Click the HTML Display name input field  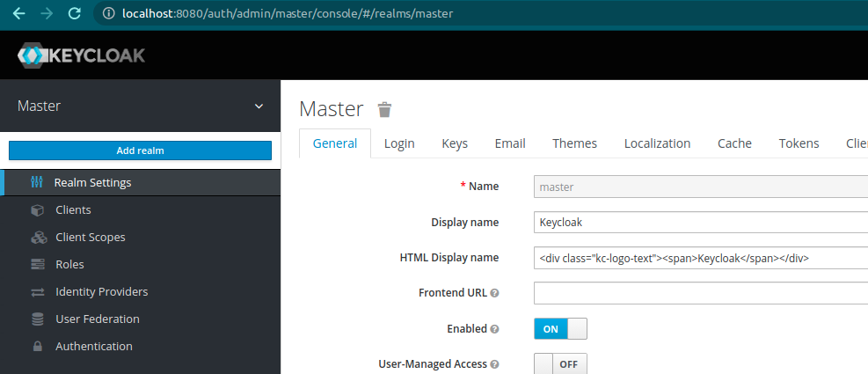[701, 258]
